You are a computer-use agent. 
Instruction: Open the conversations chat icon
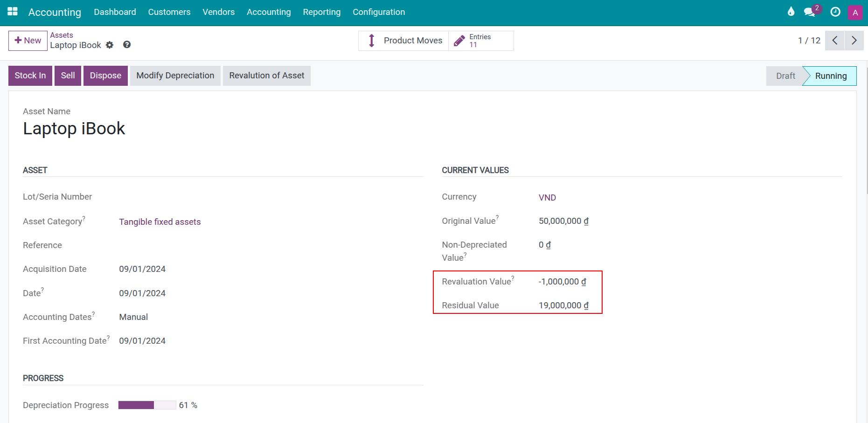pos(810,12)
